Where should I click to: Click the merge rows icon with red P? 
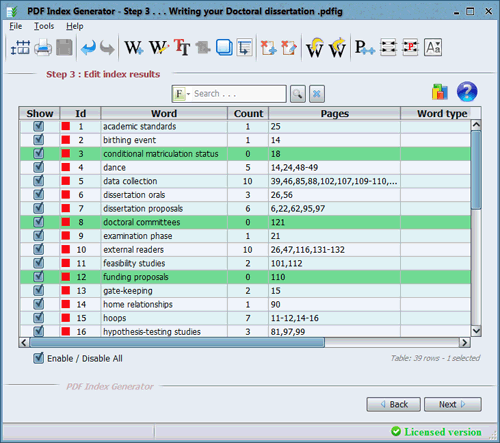coord(410,47)
